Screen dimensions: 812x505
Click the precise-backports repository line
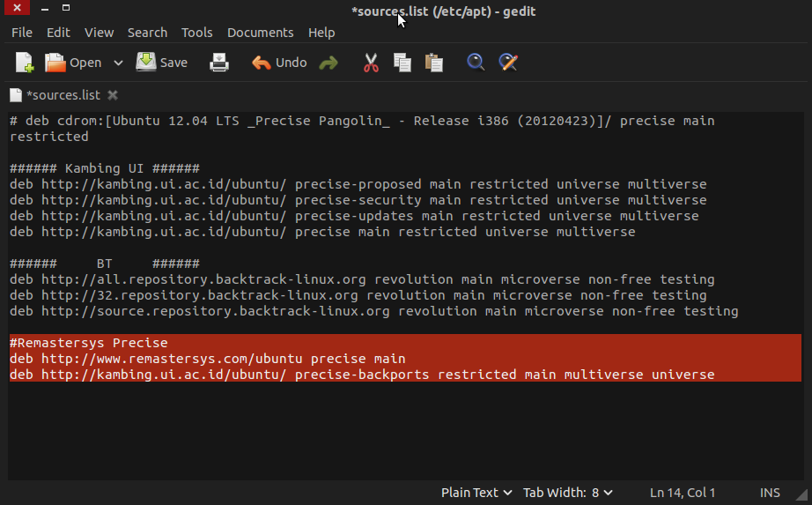click(362, 375)
